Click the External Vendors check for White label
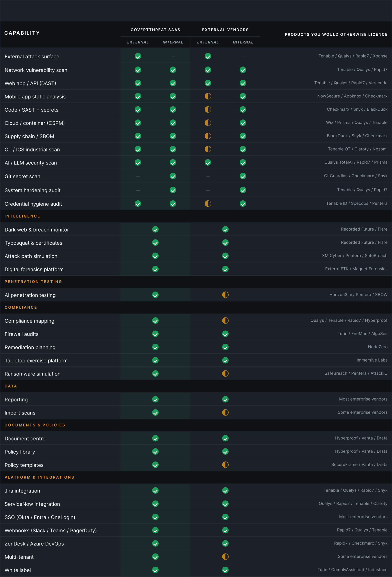392x577 pixels. (x=225, y=570)
